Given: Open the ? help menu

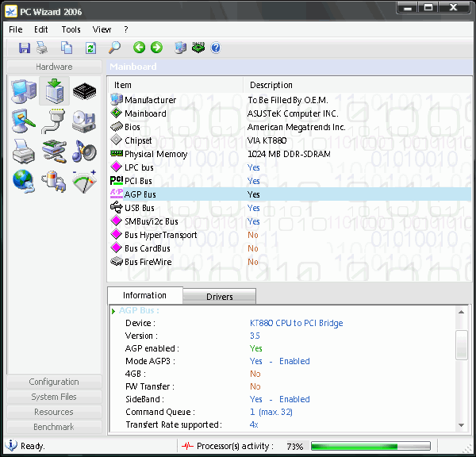Looking at the screenshot, I should click(126, 29).
